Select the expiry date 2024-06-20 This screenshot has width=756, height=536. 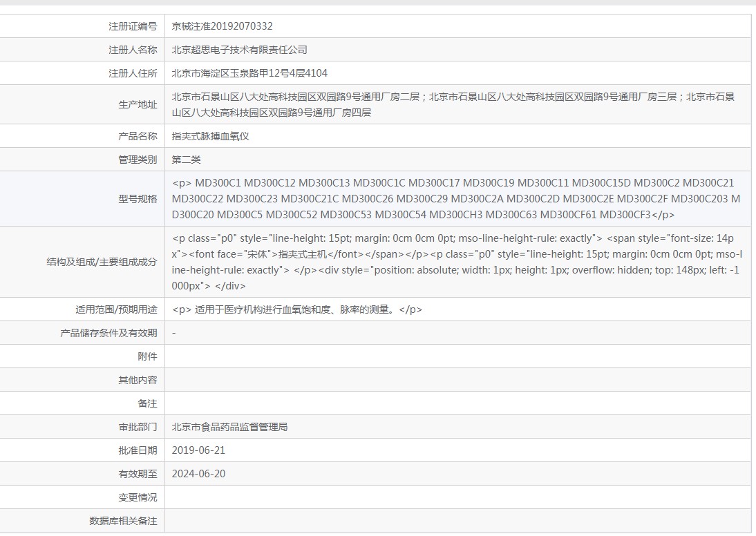coord(198,474)
